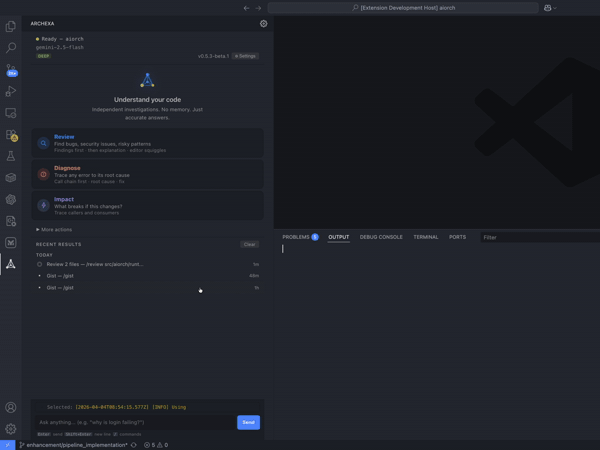The image size is (600, 450).
Task: Open Source Control view with badge
Action: point(11,70)
